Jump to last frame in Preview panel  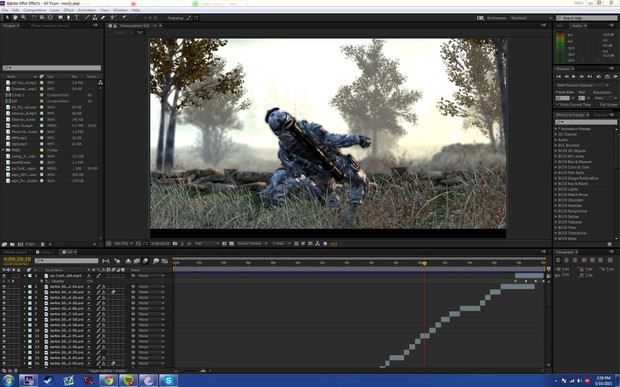tap(590, 77)
